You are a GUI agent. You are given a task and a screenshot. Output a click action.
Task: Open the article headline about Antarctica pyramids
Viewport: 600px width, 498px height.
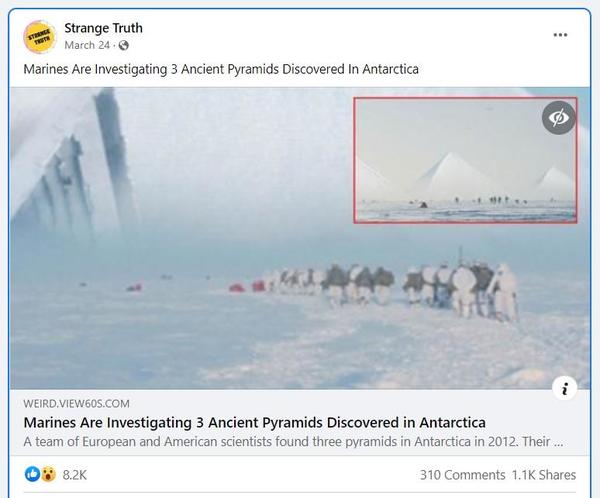[254, 423]
